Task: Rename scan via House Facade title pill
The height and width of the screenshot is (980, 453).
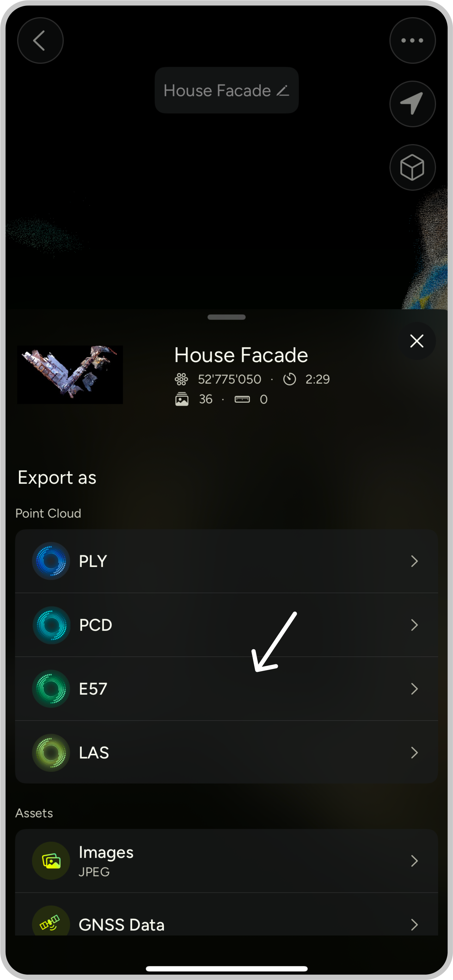Action: click(x=227, y=90)
